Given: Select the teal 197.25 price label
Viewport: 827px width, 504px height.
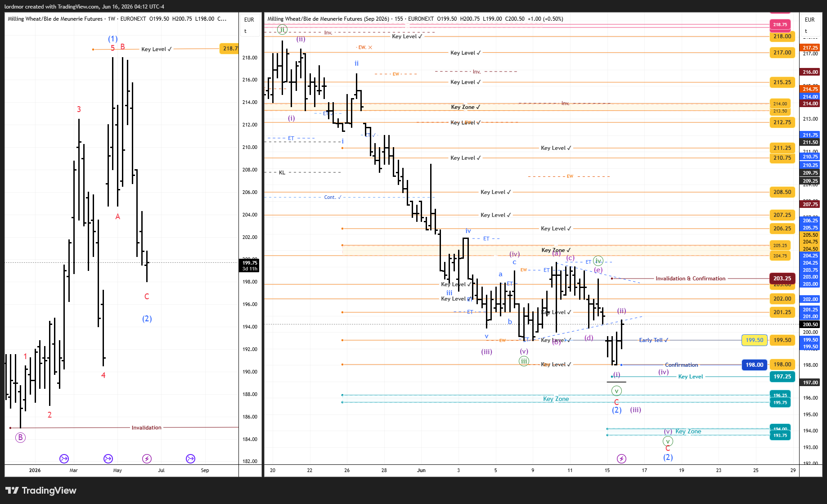Looking at the screenshot, I should coord(782,377).
